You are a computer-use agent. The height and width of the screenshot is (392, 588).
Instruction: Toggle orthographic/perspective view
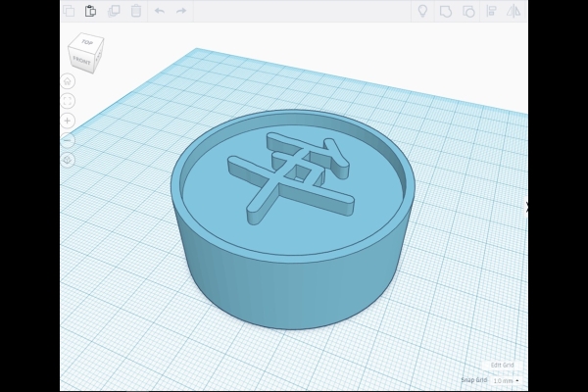click(x=68, y=159)
